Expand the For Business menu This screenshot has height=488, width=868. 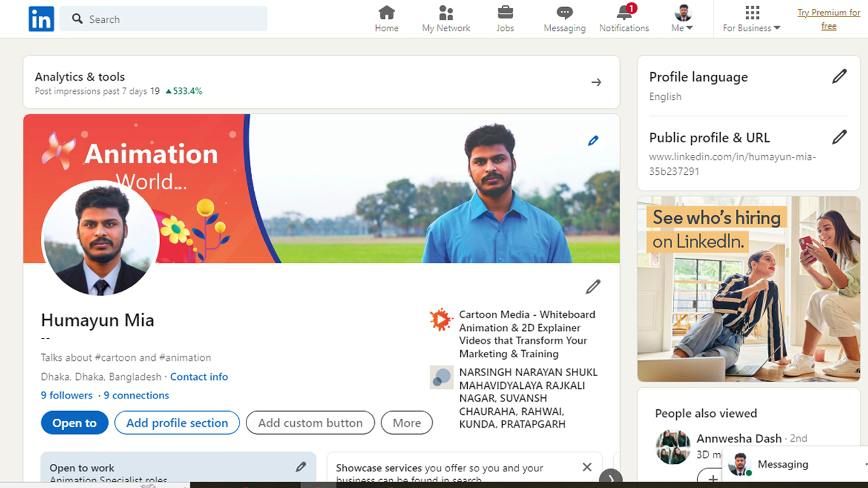750,19
